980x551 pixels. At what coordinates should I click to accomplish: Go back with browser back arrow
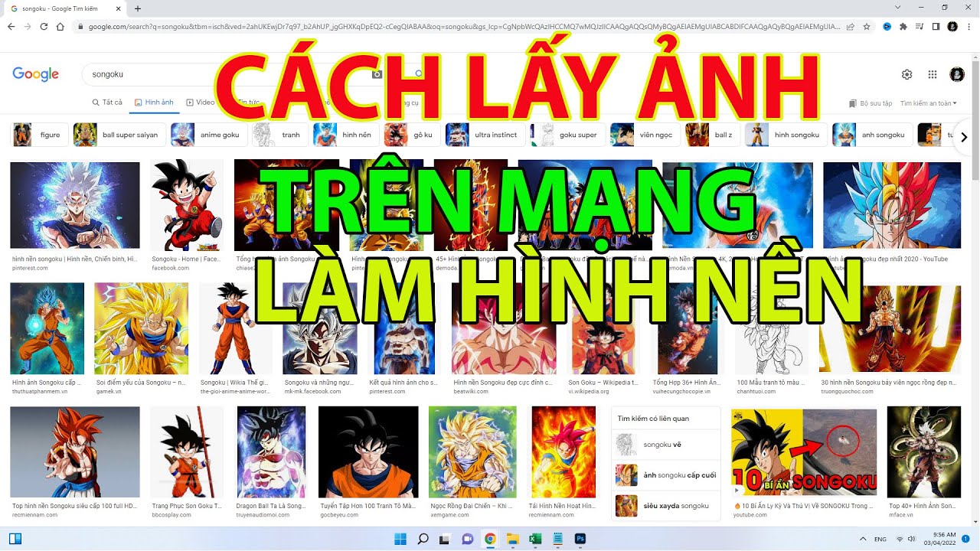(11, 26)
